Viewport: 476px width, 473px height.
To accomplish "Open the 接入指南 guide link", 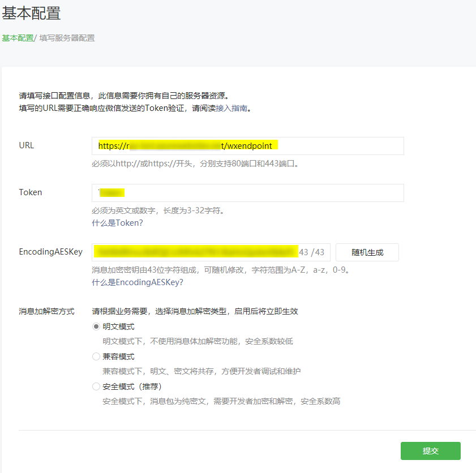I will (231, 108).
